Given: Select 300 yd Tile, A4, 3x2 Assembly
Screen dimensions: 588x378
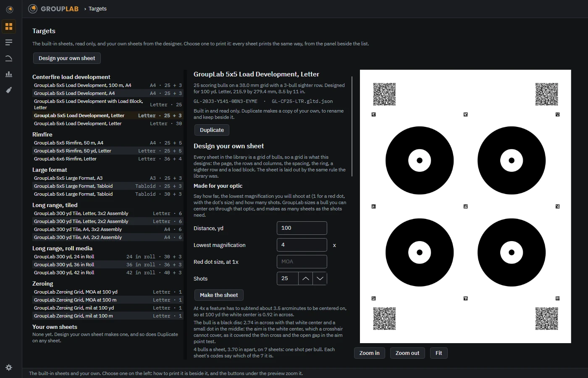Looking at the screenshot, I should tap(108, 229).
